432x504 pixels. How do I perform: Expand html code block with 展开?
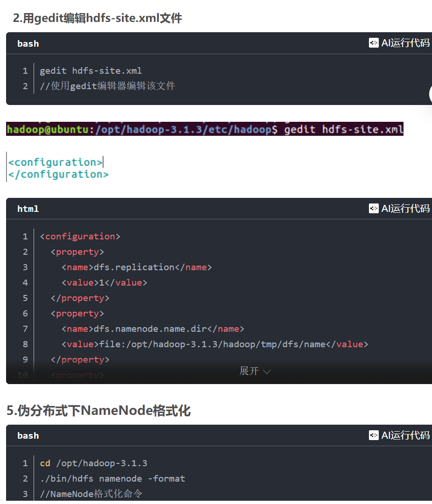pos(249,371)
